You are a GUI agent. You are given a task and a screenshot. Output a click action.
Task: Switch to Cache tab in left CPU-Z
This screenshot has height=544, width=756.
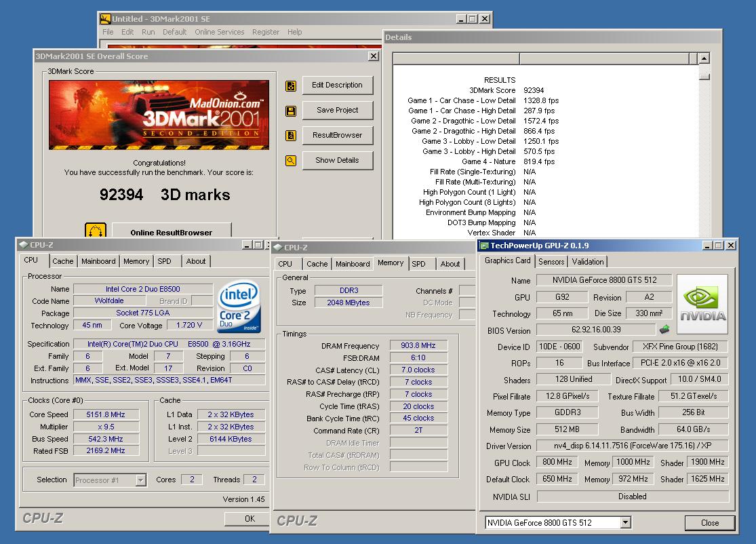pyautogui.click(x=62, y=261)
